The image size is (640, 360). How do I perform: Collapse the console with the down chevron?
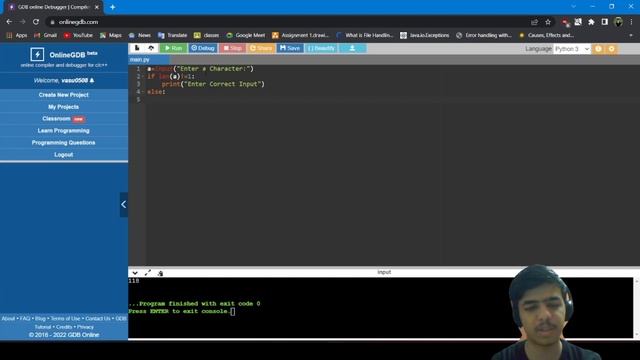(135, 273)
